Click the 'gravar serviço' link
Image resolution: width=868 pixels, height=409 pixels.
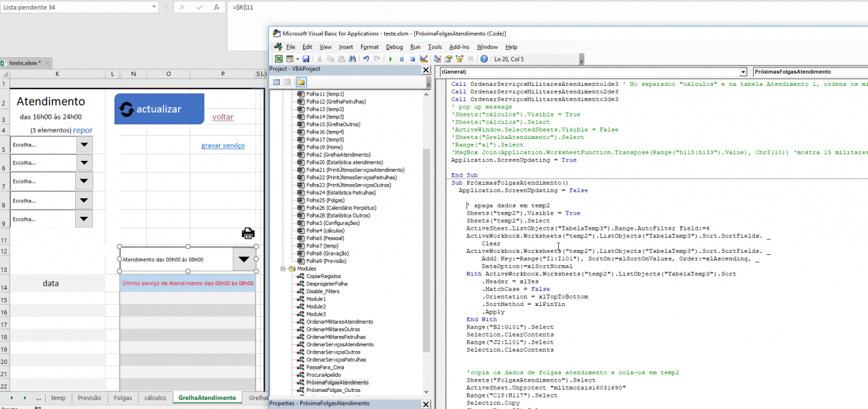222,145
